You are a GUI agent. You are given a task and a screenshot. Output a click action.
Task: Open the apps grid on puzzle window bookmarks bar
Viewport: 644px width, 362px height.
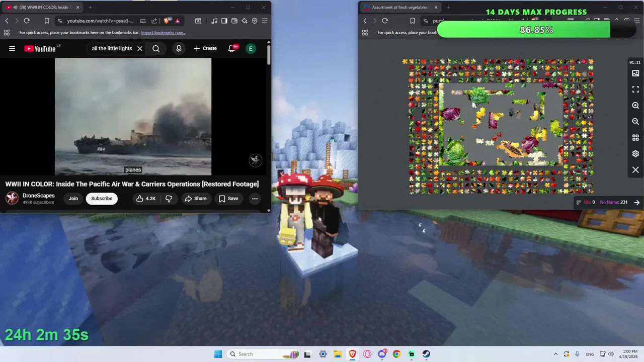365,33
